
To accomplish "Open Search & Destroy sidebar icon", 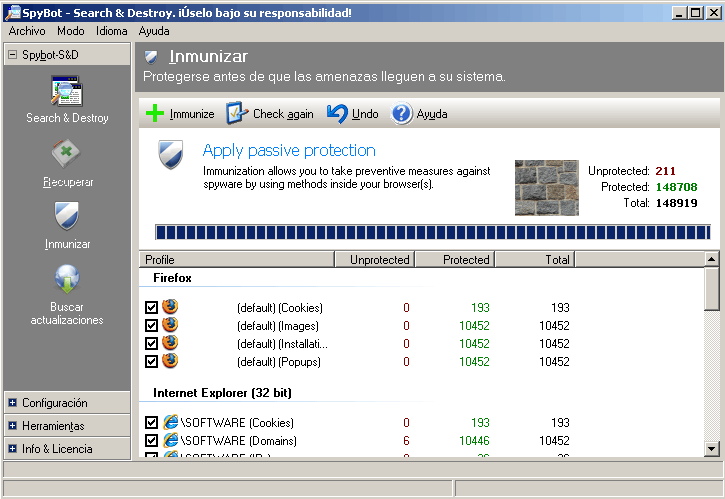I will pos(67,92).
